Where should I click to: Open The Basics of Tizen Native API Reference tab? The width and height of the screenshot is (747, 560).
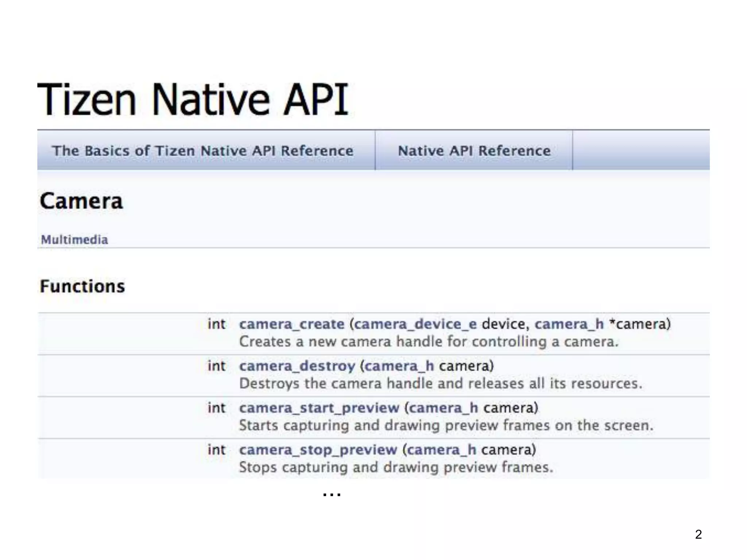(203, 151)
